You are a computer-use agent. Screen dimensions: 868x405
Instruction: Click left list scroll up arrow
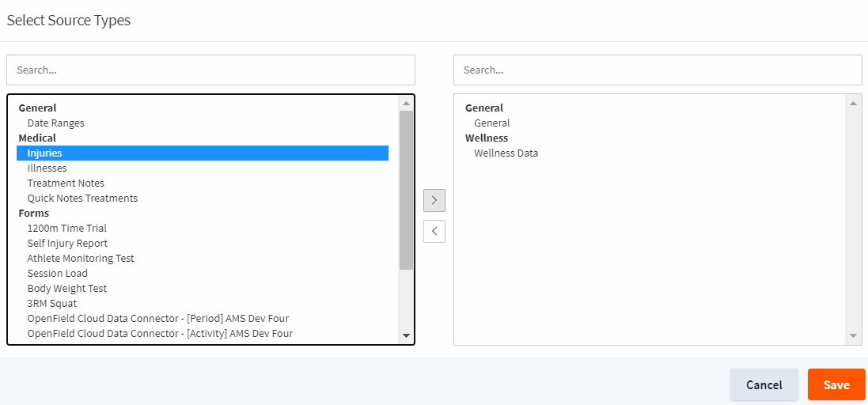pyautogui.click(x=406, y=104)
